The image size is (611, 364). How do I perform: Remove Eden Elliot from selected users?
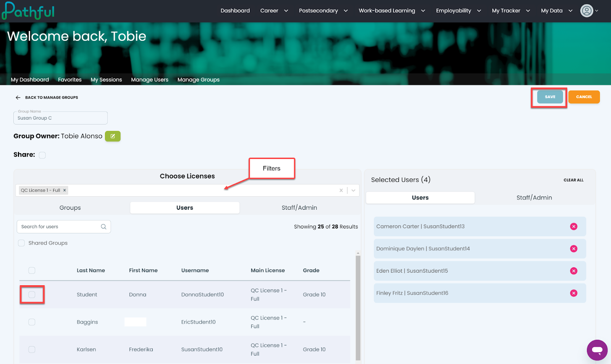[574, 271]
